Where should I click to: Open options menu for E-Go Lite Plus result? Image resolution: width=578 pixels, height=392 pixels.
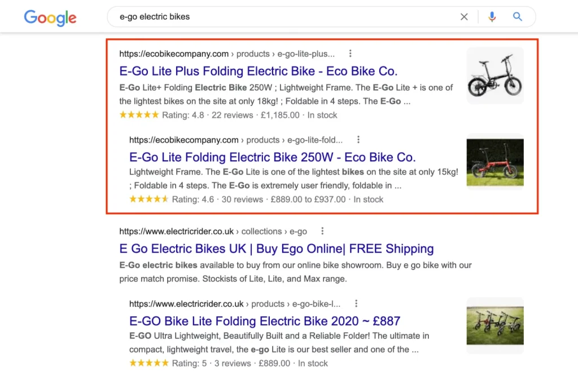[x=350, y=54]
